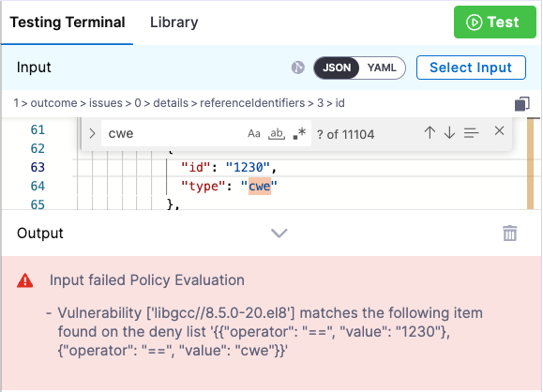This screenshot has height=392, width=543.
Task: Clear output using the trash icon
Action: click(510, 234)
